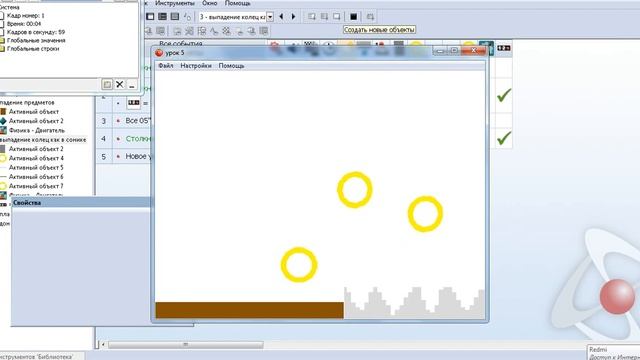640x360 pixels.
Task: Go to previous frame arrow
Action: tap(281, 17)
